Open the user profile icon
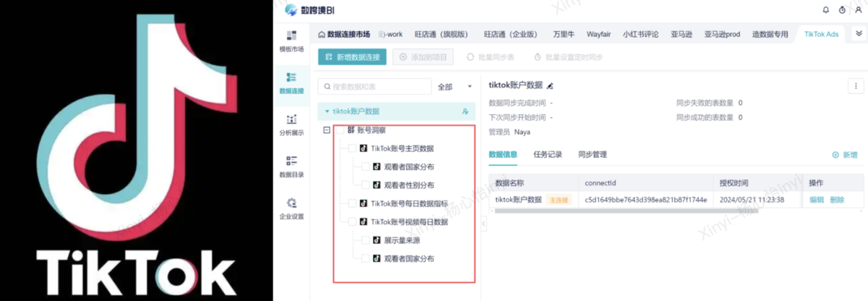Image resolution: width=868 pixels, height=301 pixels. pyautogui.click(x=858, y=10)
